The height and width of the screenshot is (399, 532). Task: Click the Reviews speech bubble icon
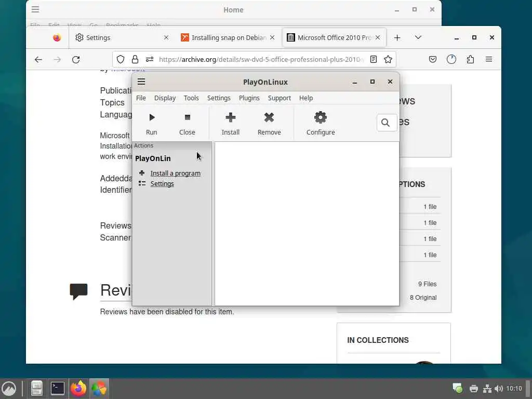(79, 291)
